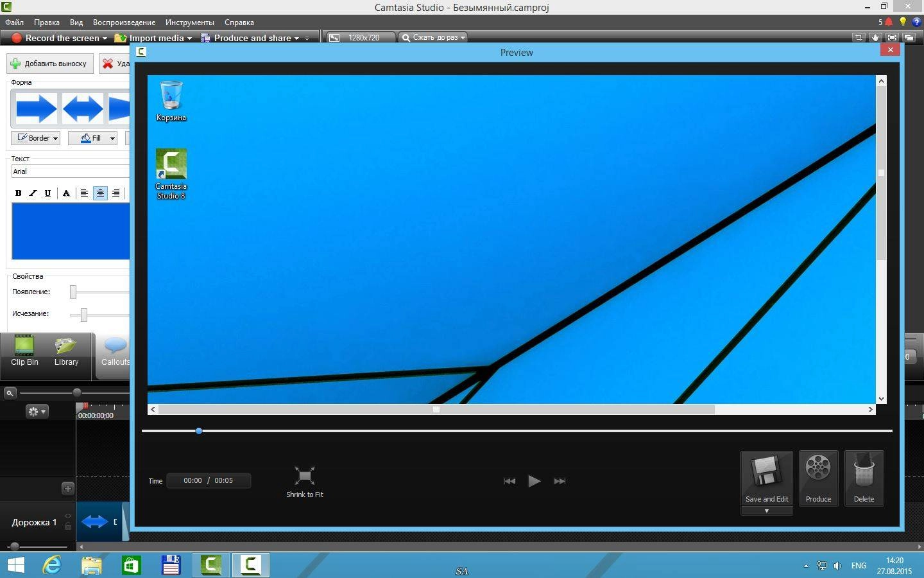The height and width of the screenshot is (578, 924).
Task: Click the Time field showing 00:00 / 00:05
Action: pos(209,480)
